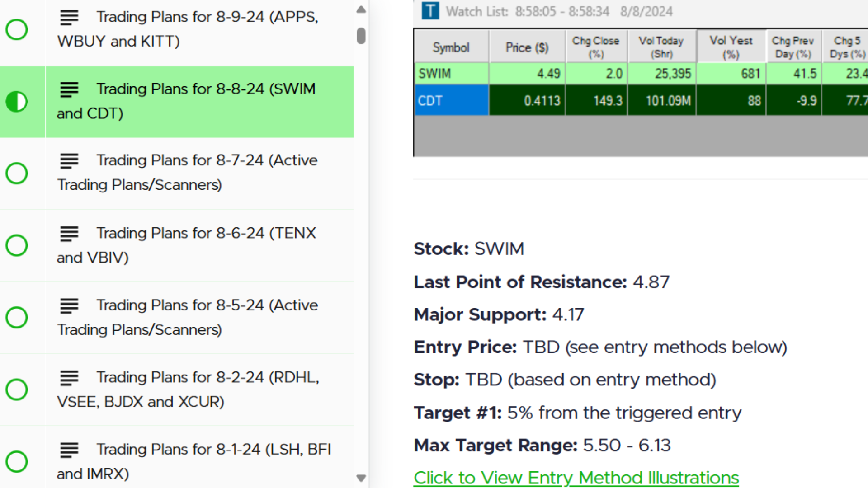Open Trading Plans for 8-1-24 (LSH, BFI, IMRX)

click(194, 462)
